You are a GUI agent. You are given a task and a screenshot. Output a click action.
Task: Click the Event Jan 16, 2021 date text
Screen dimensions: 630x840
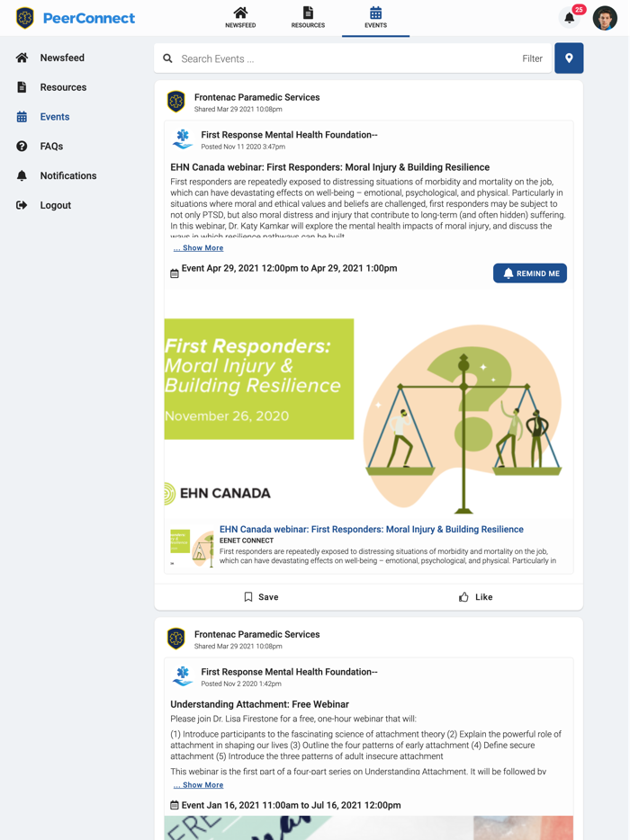pos(291,805)
